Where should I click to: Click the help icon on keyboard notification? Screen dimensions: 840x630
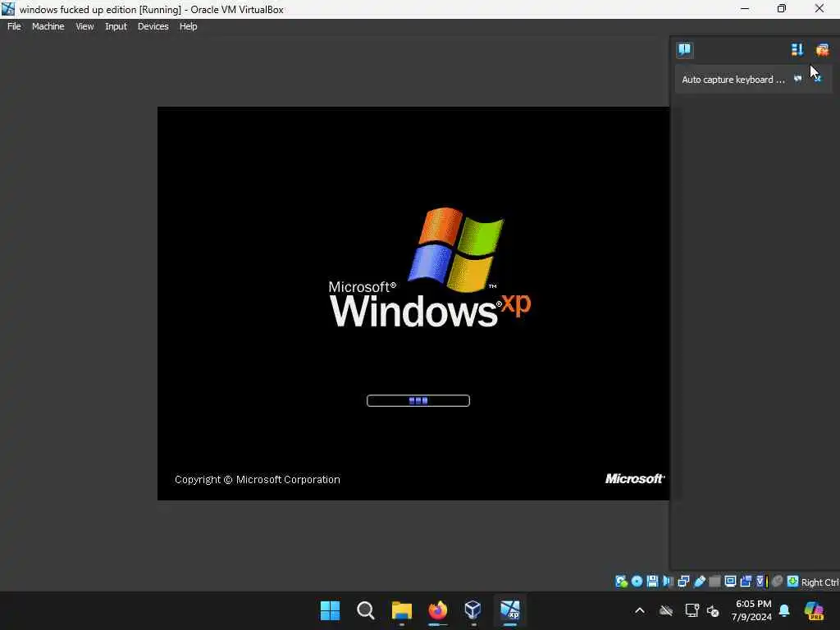click(x=797, y=79)
